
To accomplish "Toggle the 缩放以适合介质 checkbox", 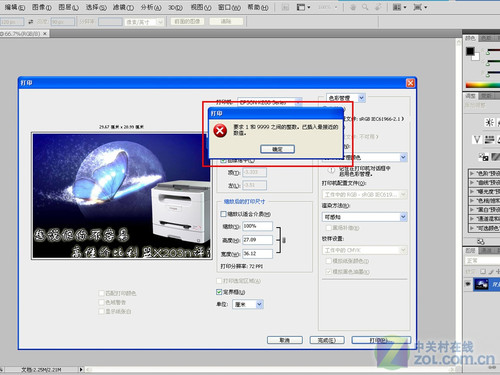I will click(x=223, y=214).
